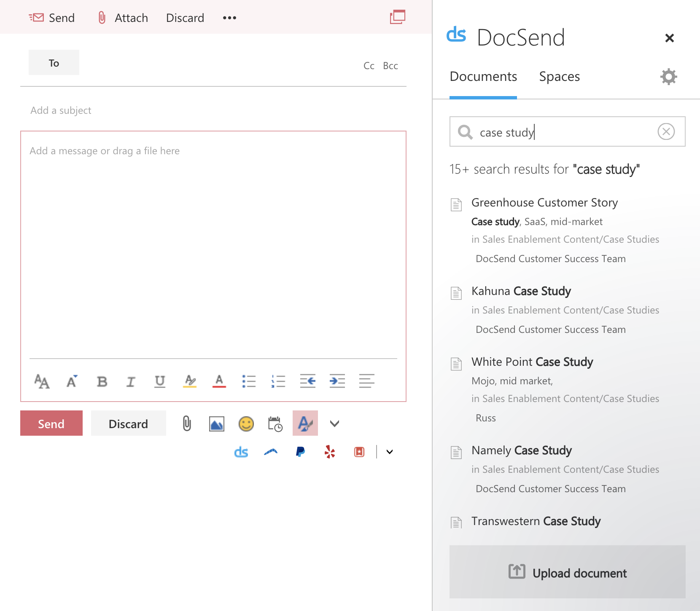Image resolution: width=700 pixels, height=611 pixels.
Task: Click 'Mojo, mid market,' description text
Action: [512, 381]
